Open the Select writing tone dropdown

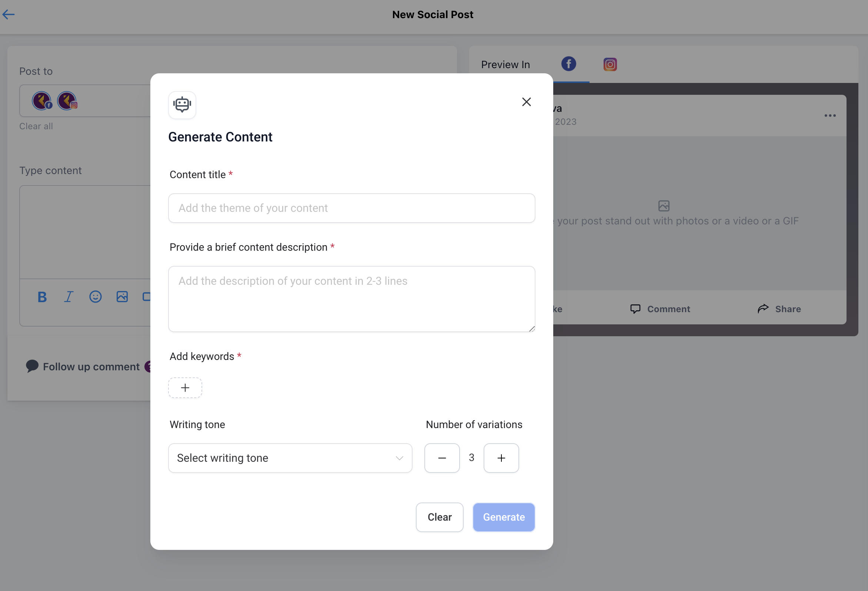pos(290,458)
